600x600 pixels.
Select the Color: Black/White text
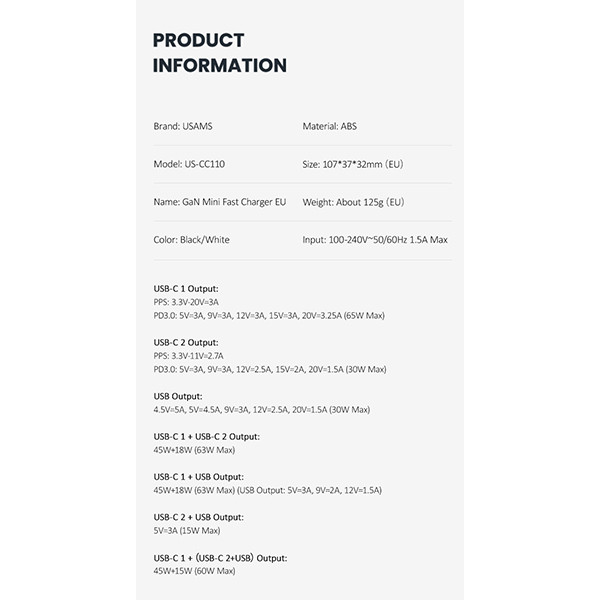[193, 240]
